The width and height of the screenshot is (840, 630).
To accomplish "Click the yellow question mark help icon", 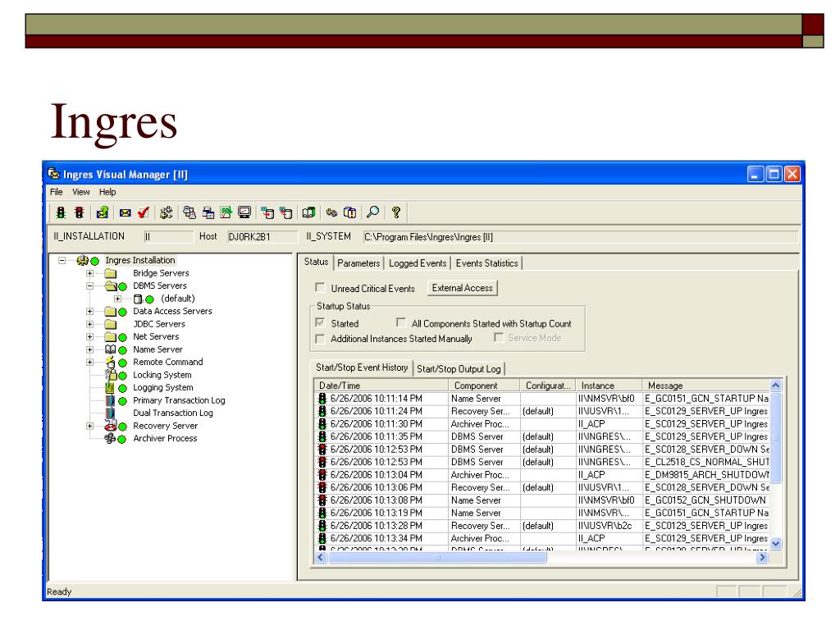I will coord(396,212).
